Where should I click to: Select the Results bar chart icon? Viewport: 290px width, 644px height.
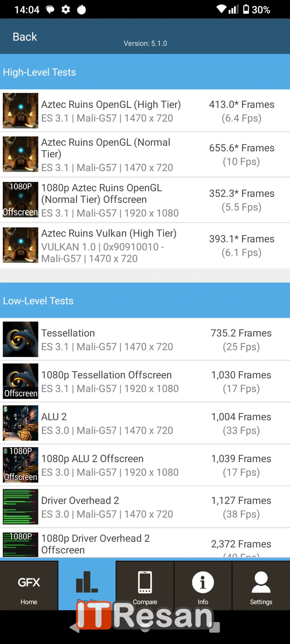87,583
